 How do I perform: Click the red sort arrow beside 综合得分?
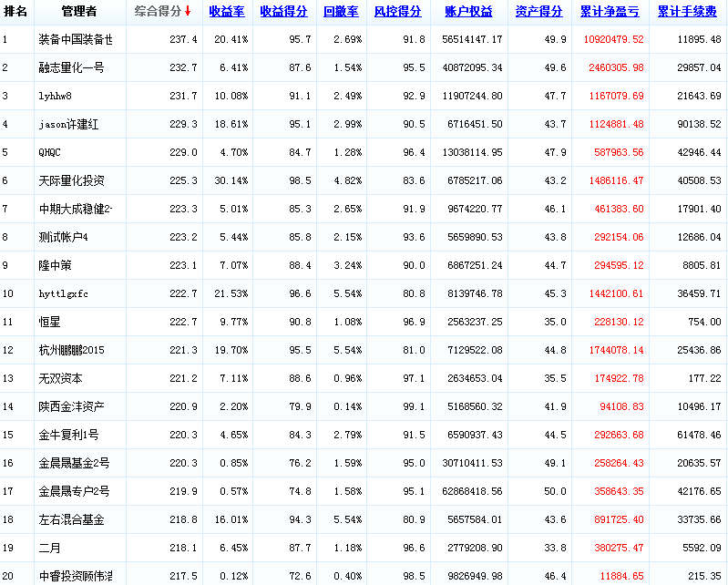point(188,12)
